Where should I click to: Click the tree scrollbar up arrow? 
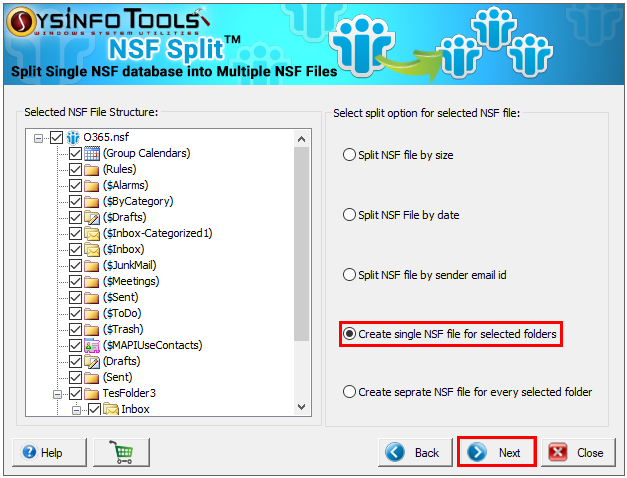302,139
